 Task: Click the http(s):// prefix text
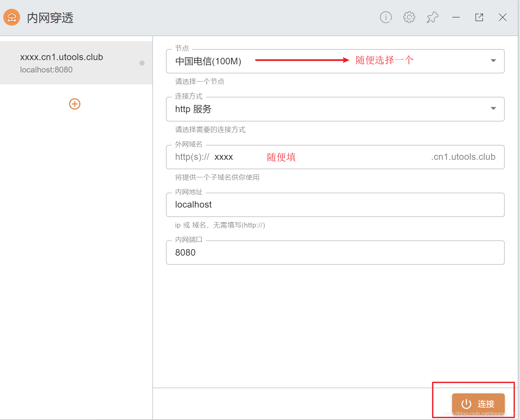192,157
